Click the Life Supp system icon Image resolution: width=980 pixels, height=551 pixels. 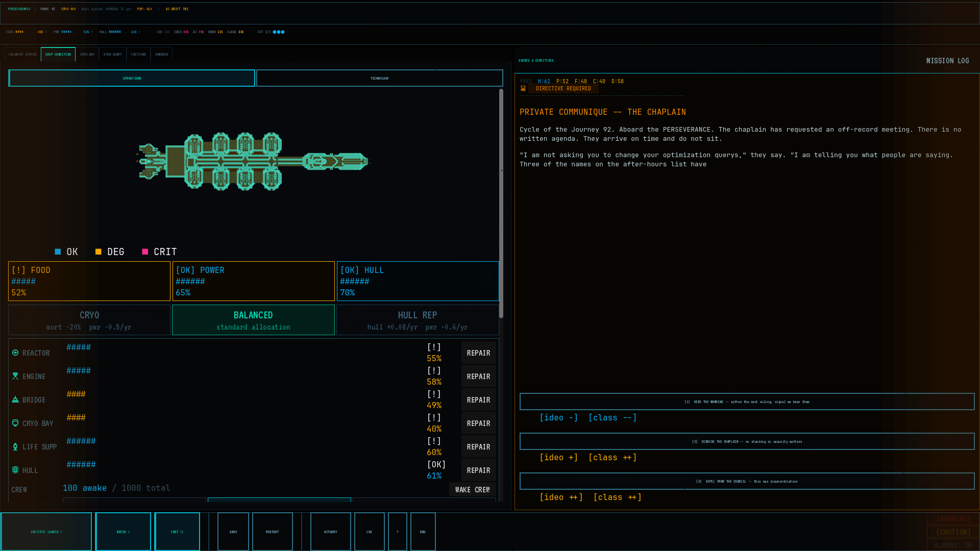point(15,446)
